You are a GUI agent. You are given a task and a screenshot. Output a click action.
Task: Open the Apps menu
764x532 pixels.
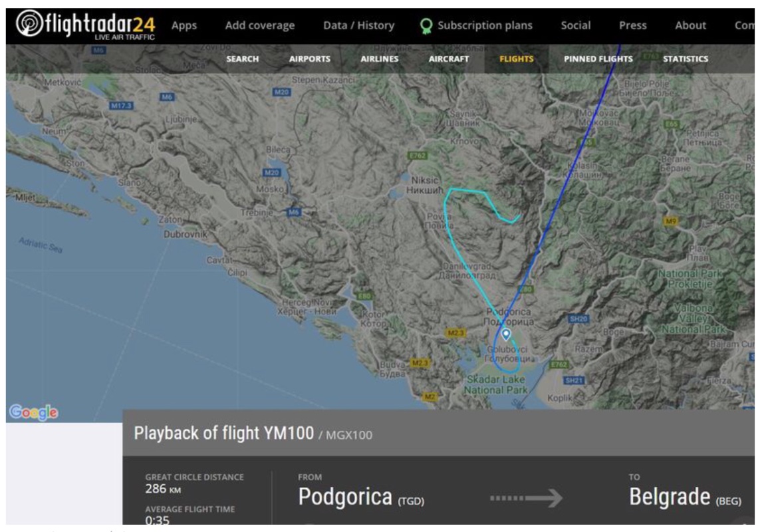point(184,25)
